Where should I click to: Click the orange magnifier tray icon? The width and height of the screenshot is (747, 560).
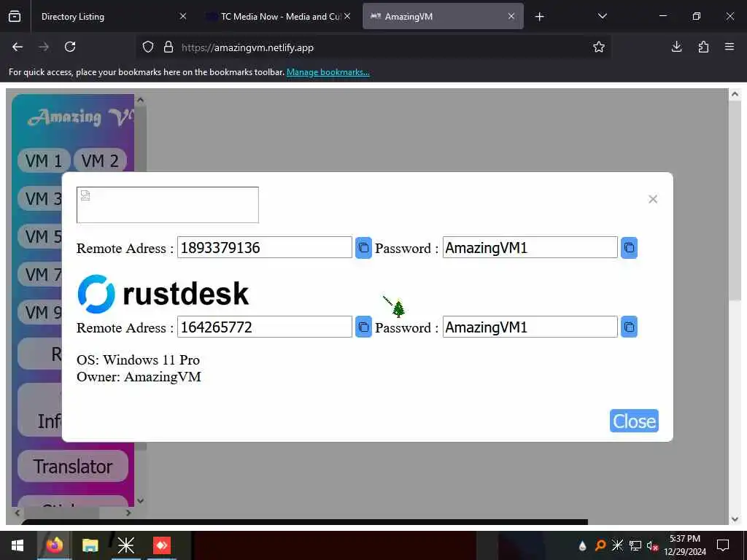point(600,545)
